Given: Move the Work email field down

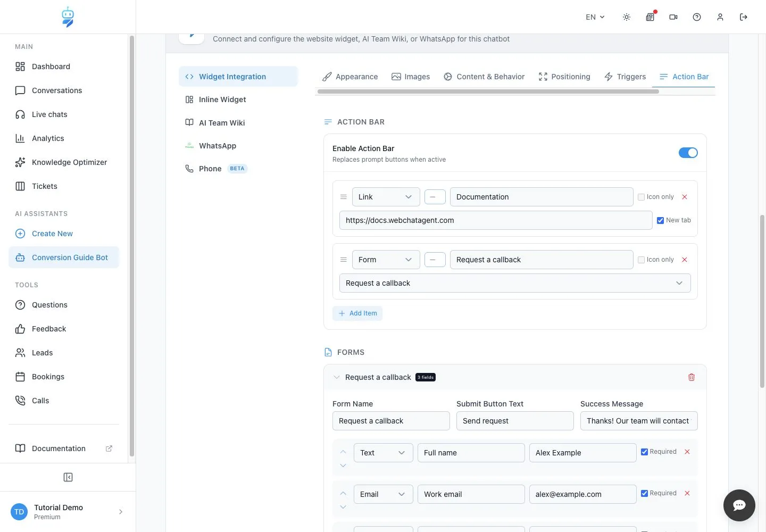Looking at the screenshot, I should point(343,507).
